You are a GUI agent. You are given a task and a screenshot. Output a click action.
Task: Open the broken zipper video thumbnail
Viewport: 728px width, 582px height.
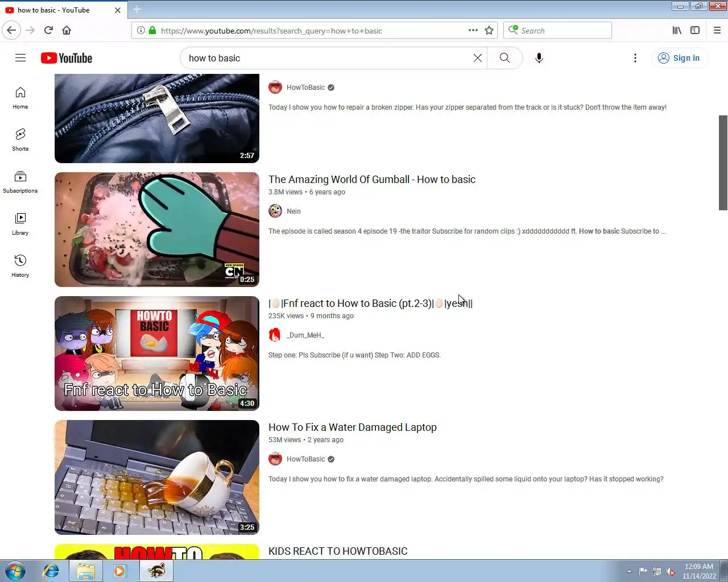(x=157, y=118)
